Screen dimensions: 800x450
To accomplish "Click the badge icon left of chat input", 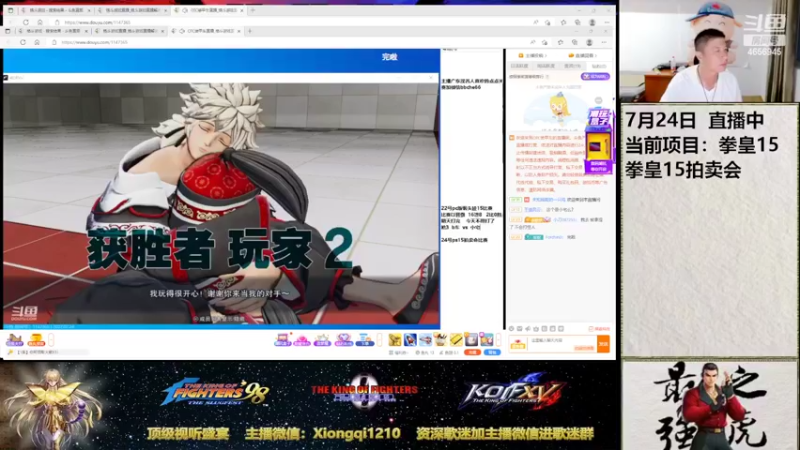I will coord(518,344).
